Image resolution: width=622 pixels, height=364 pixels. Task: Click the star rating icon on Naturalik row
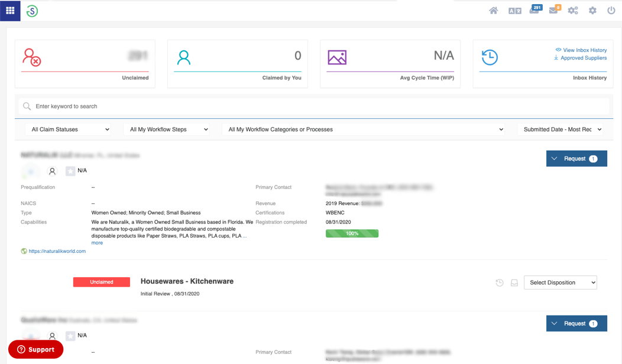coord(70,171)
